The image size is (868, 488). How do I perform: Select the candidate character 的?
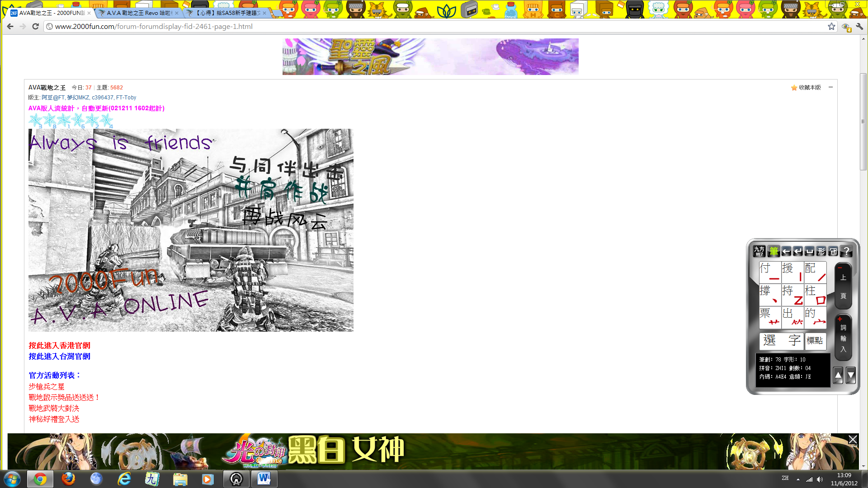pos(815,317)
